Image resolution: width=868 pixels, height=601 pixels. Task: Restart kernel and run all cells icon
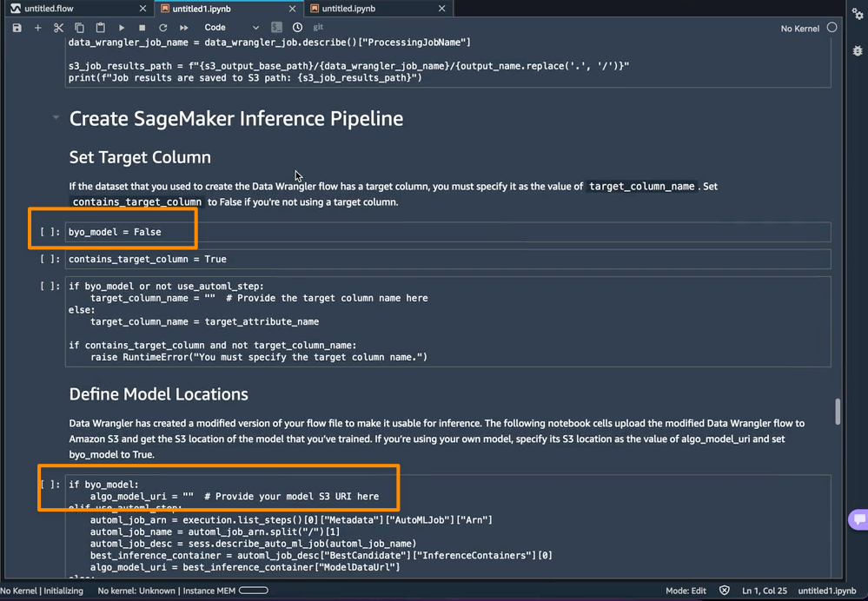point(184,28)
